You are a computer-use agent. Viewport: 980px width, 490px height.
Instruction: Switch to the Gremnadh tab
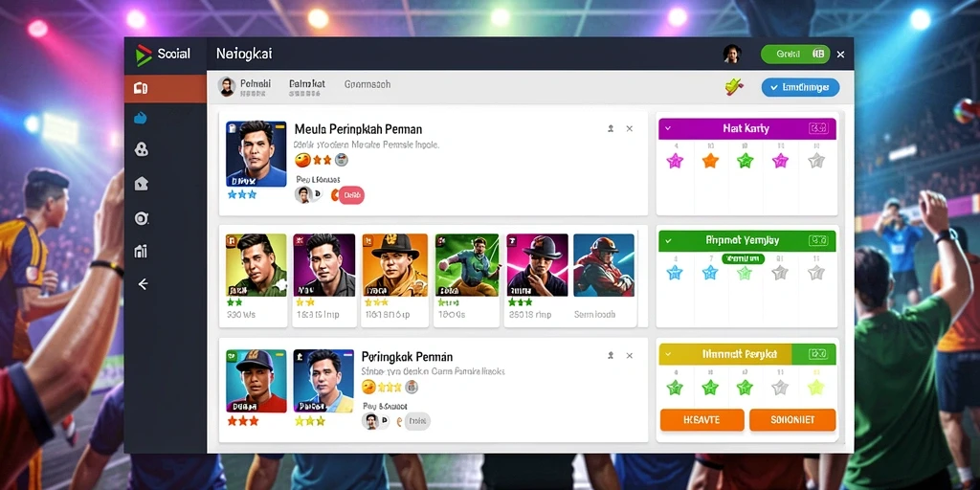(x=367, y=84)
